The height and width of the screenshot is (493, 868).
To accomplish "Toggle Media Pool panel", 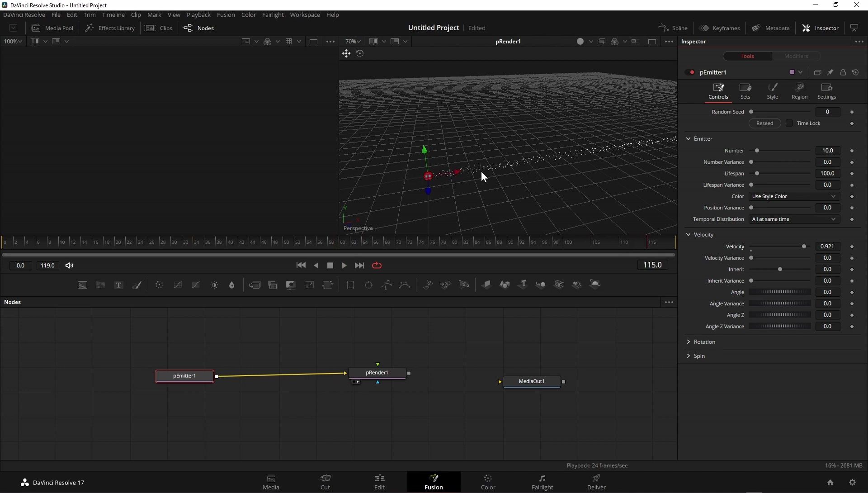I will [x=52, y=28].
